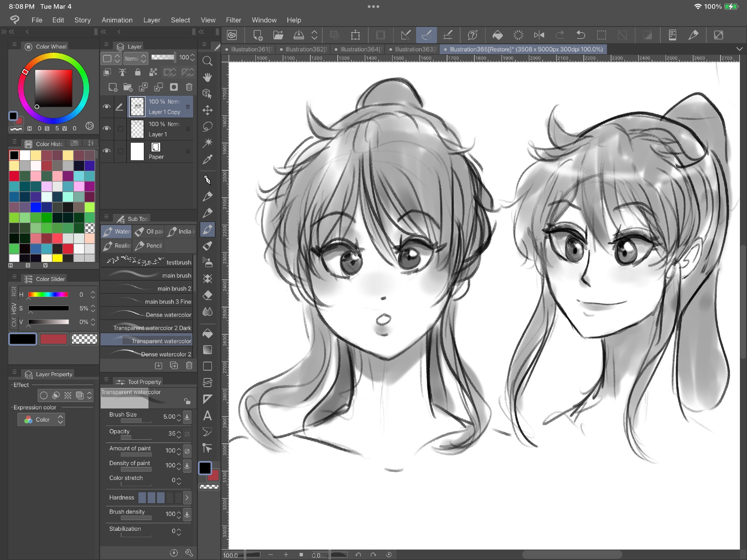This screenshot has width=747, height=560.
Task: Delete sub tool with trash icon
Action: [x=189, y=365]
